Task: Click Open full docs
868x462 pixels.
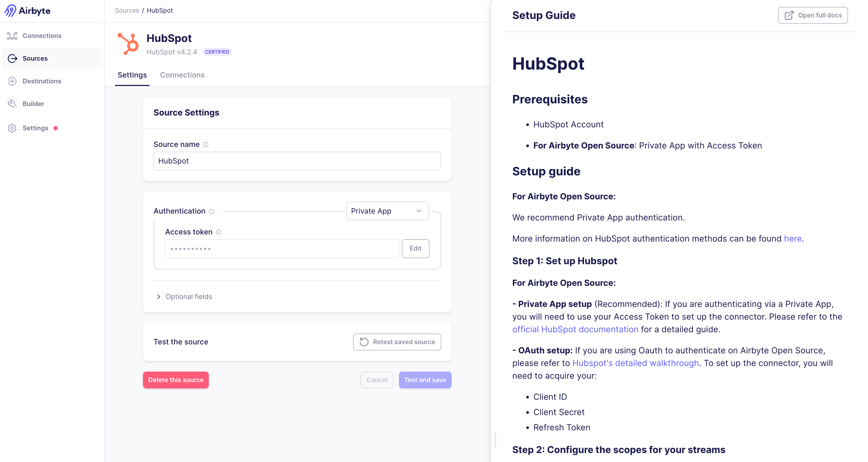Action: tap(812, 15)
